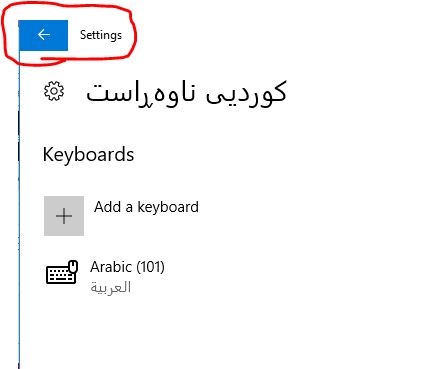Image resolution: width=430 pixels, height=369 pixels.
Task: Click the plus icon to add a keyboard
Action: (x=64, y=216)
